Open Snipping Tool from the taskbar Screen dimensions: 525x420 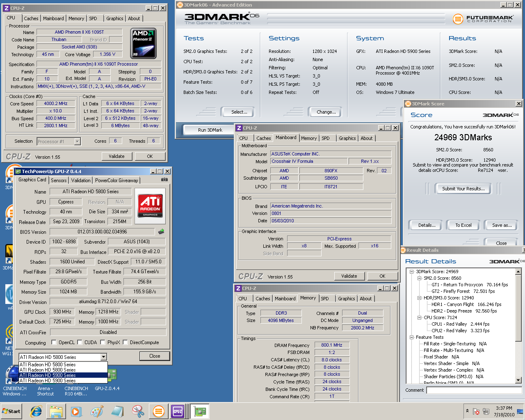point(138,411)
